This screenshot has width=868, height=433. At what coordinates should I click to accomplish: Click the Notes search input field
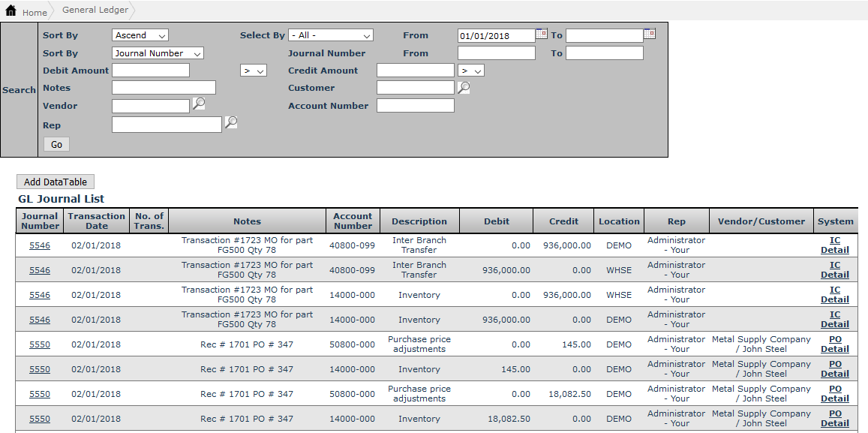[164, 88]
